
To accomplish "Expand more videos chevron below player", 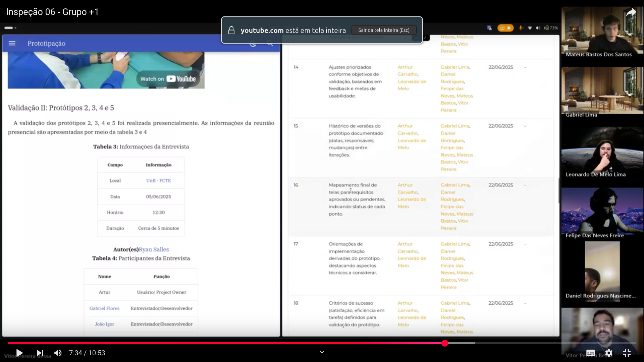I will point(322,352).
